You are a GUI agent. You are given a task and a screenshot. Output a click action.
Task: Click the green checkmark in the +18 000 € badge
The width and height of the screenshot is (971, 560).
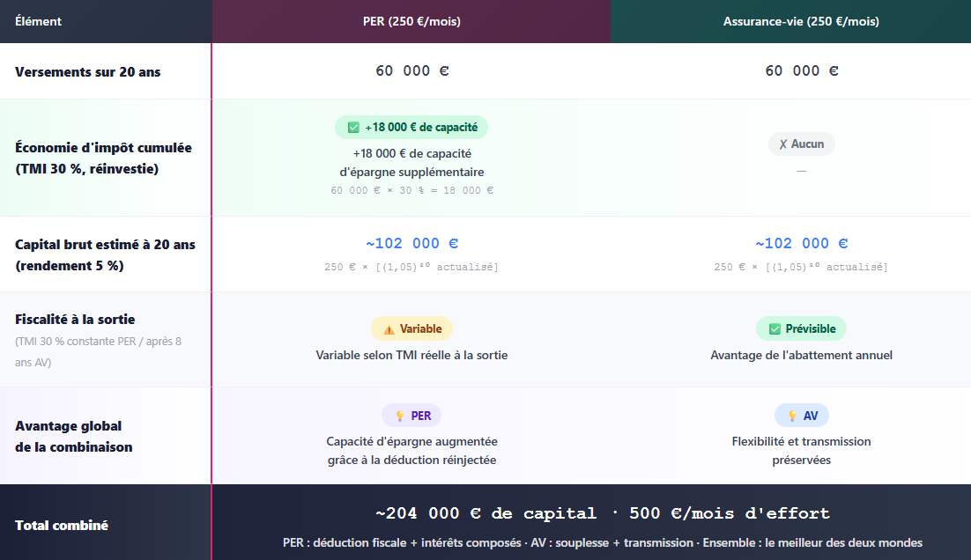[x=353, y=128]
